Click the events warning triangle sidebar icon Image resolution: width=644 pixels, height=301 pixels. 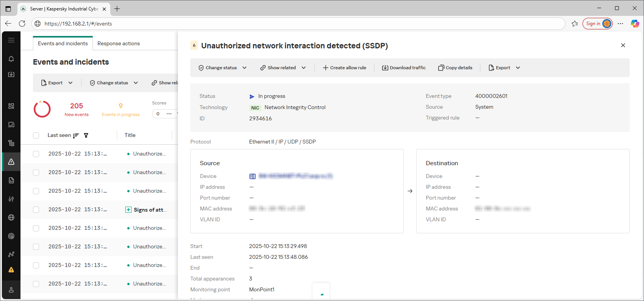(x=11, y=162)
